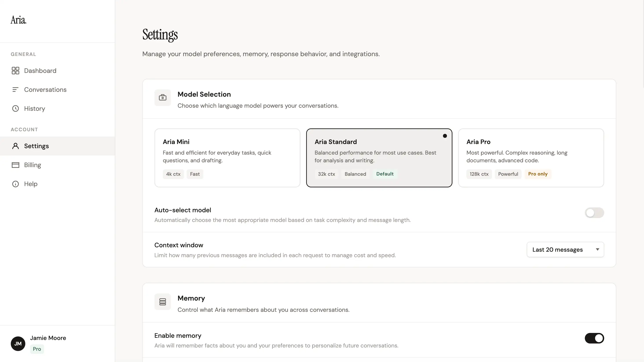Click the 'Model Selection' heading

(204, 94)
